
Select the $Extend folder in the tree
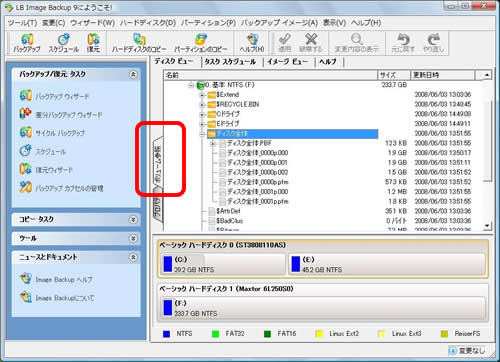[223, 95]
